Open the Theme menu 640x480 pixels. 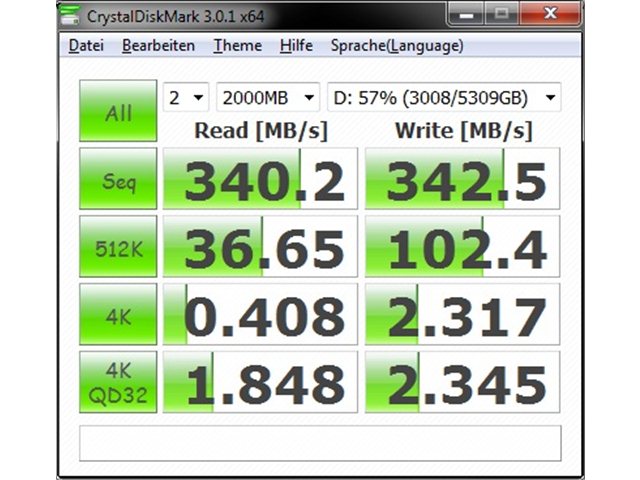238,45
